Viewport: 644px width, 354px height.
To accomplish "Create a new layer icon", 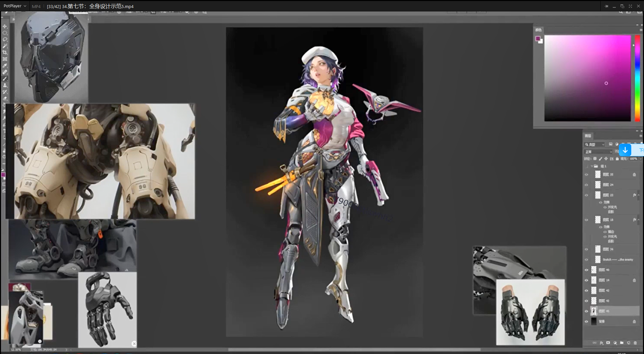I will pyautogui.click(x=628, y=343).
